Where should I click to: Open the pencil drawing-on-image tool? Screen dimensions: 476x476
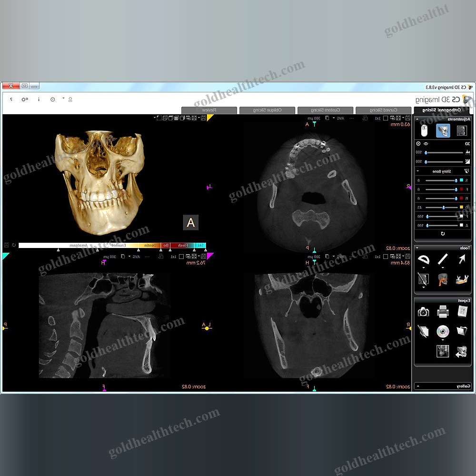click(424, 278)
